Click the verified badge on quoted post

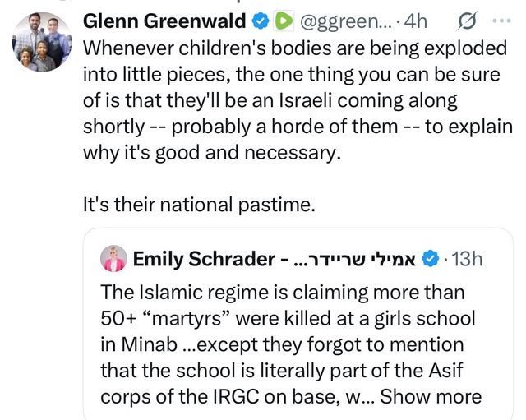[430, 259]
